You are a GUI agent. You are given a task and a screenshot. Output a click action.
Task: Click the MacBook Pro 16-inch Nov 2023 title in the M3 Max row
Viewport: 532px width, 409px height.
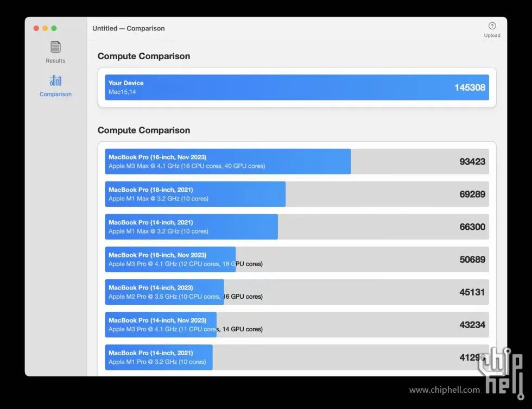pyautogui.click(x=157, y=157)
